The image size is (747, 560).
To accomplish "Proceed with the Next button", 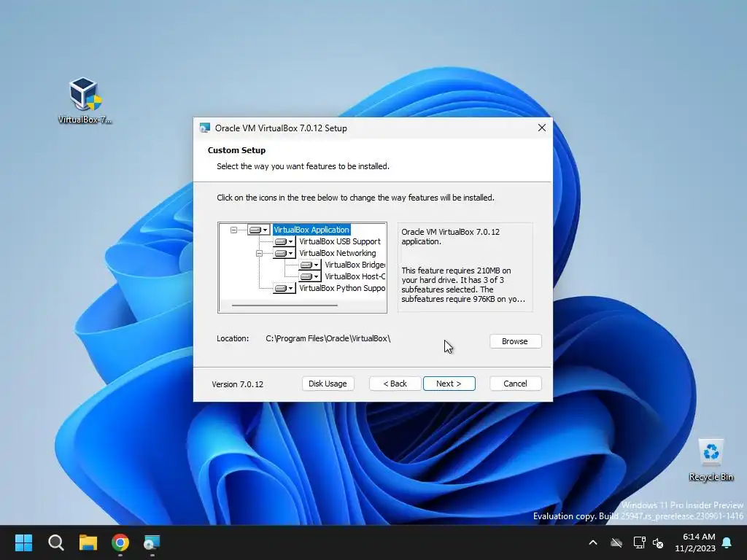I will (449, 384).
